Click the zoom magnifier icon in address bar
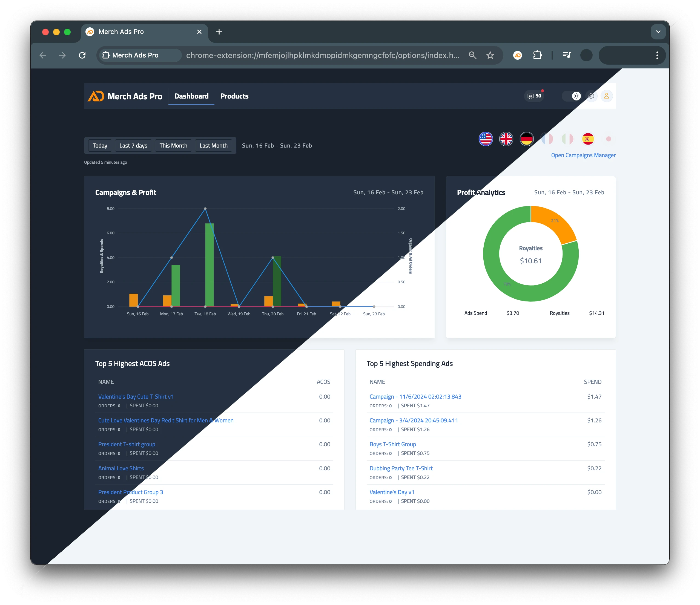 pyautogui.click(x=472, y=55)
